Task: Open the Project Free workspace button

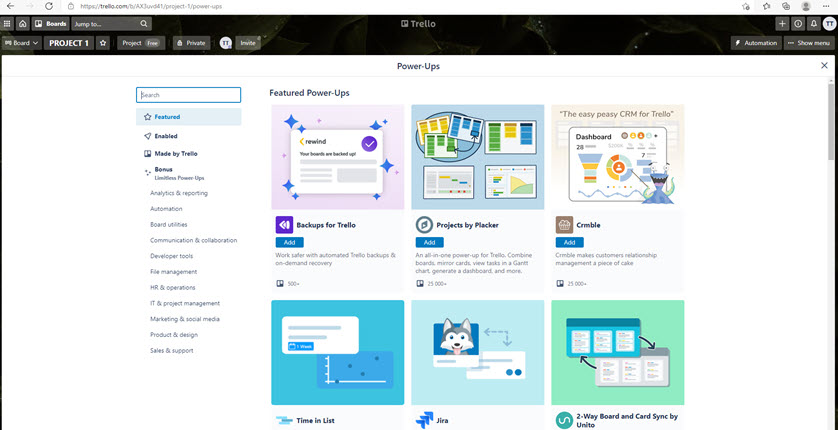Action: (x=141, y=43)
